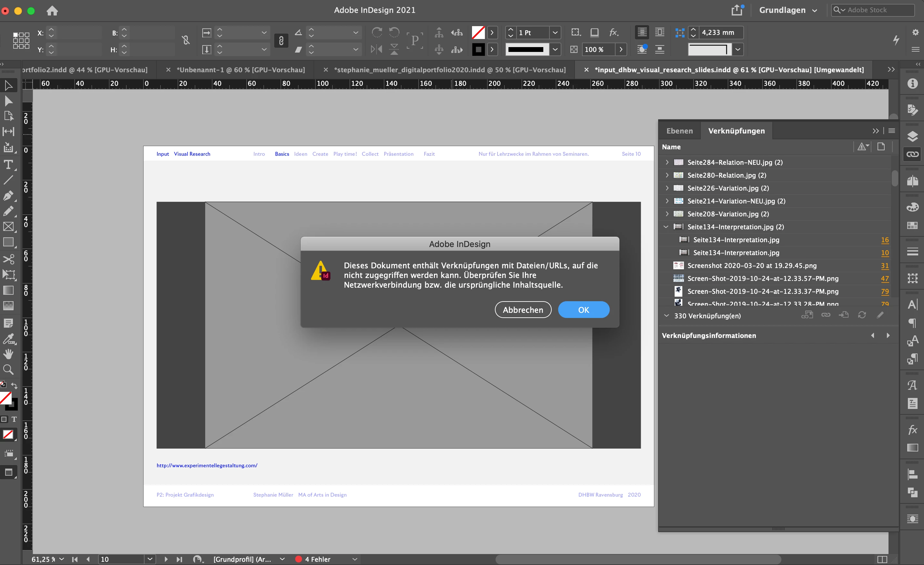
Task: Click the update link refresh icon
Action: coord(862,315)
